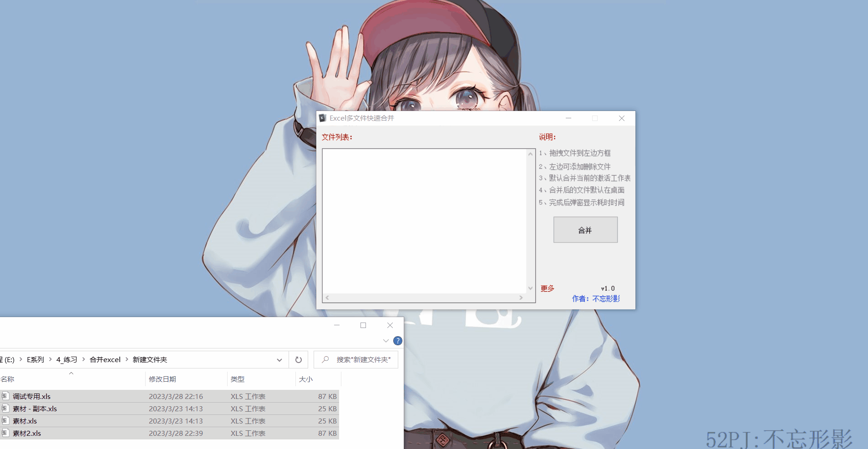The width and height of the screenshot is (868, 449).
Task: Refresh the Explorer folder view
Action: coord(299,360)
